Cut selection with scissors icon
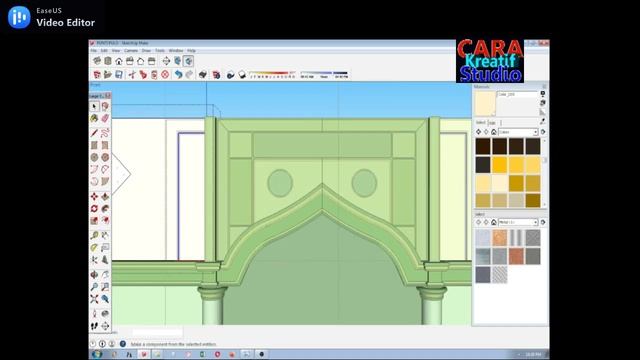Image resolution: width=640 pixels, height=360 pixels. click(132, 75)
